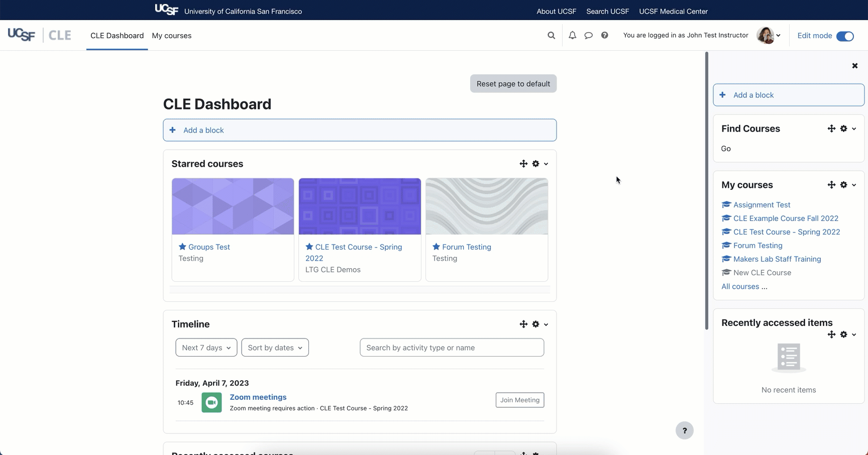Screen dimensions: 868x455
Task: Click the green Zoom camera icon
Action: pyautogui.click(x=211, y=403)
